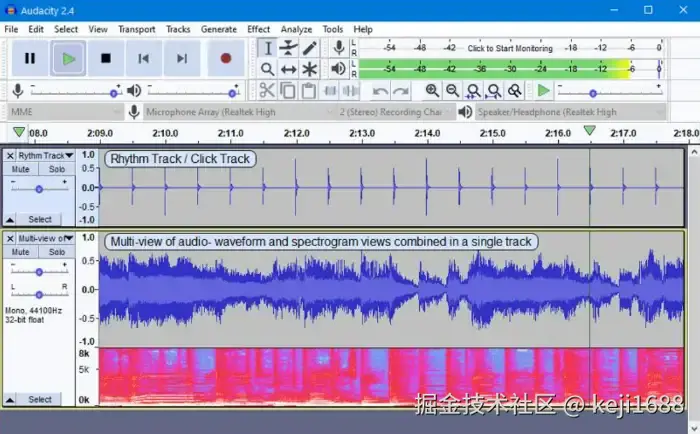Trim audio outside the selection

click(x=330, y=91)
